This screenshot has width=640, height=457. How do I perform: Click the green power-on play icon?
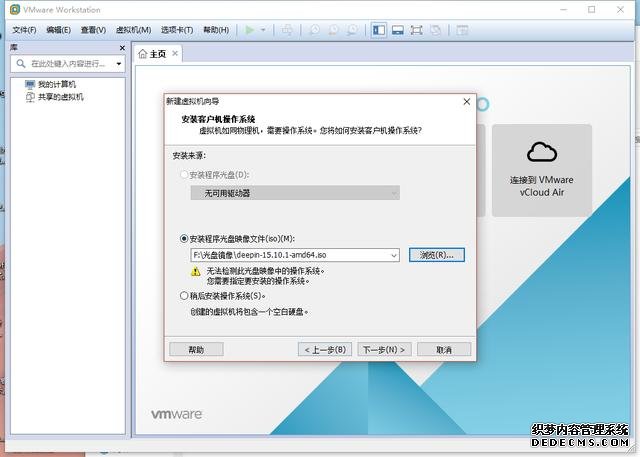point(249,30)
